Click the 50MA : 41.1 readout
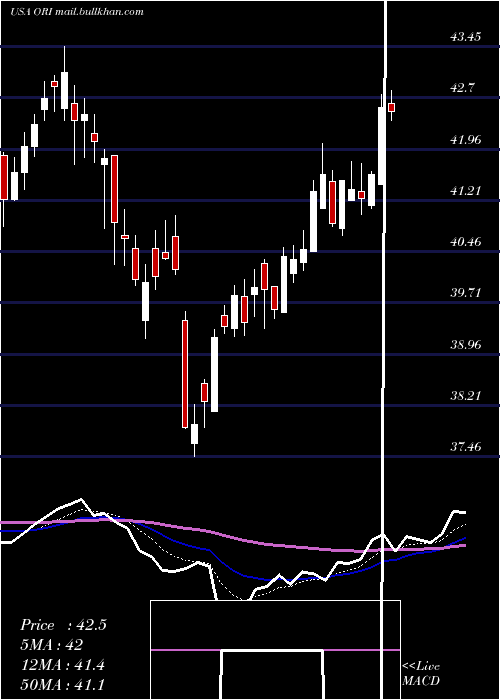The width and height of the screenshot is (500, 700). 62,684
